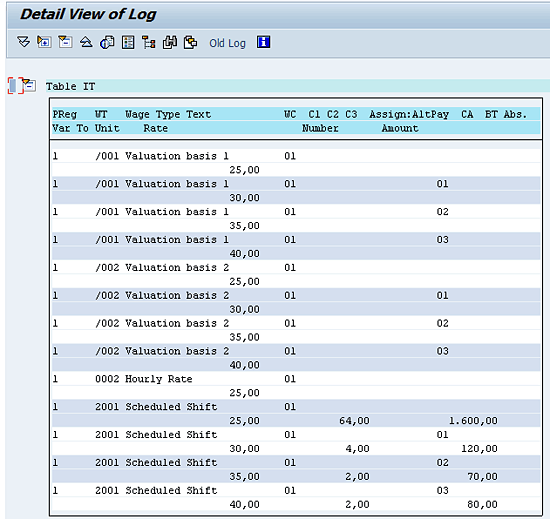Viewport: 550px width, 519px height.
Task: Click the expand all nodes down-arrows icon
Action: [x=24, y=42]
